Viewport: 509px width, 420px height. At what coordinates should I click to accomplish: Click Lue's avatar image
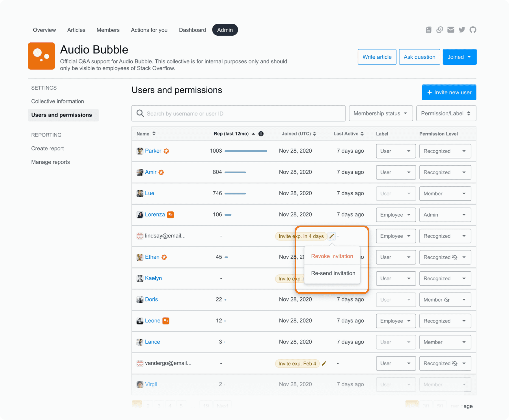[x=140, y=194]
